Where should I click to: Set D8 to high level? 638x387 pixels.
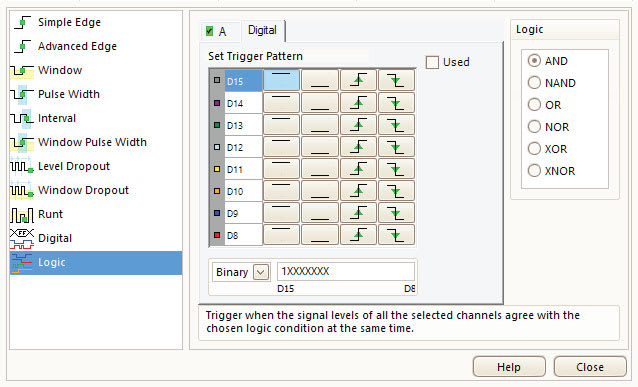281,235
